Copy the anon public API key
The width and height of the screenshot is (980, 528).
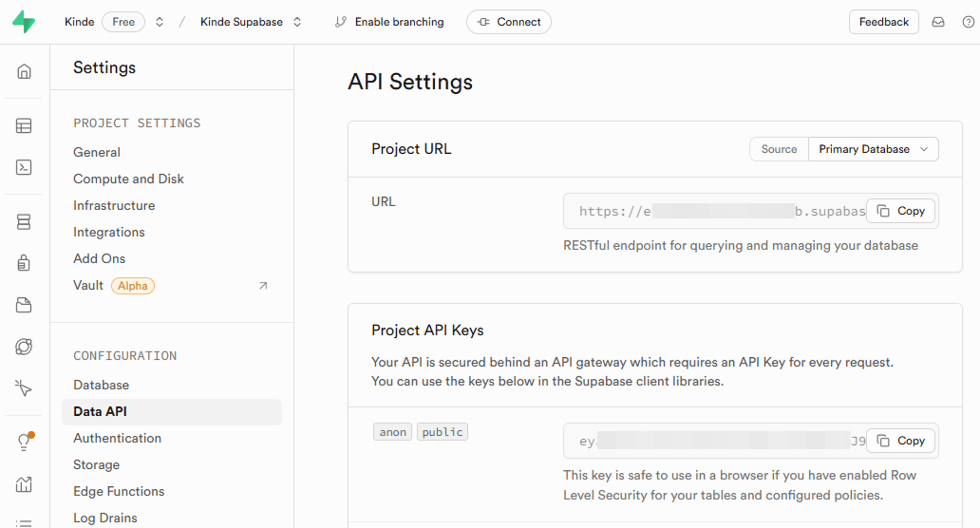coord(900,441)
